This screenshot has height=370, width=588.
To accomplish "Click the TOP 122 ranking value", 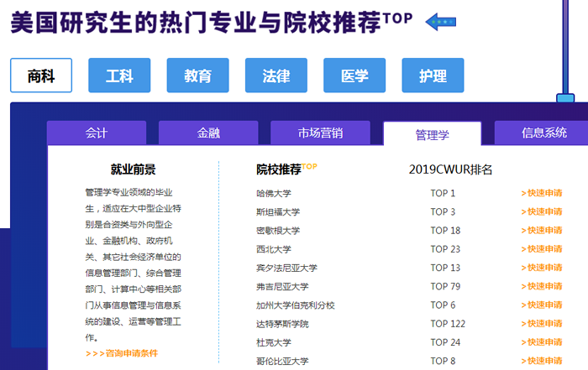I will pyautogui.click(x=448, y=324).
